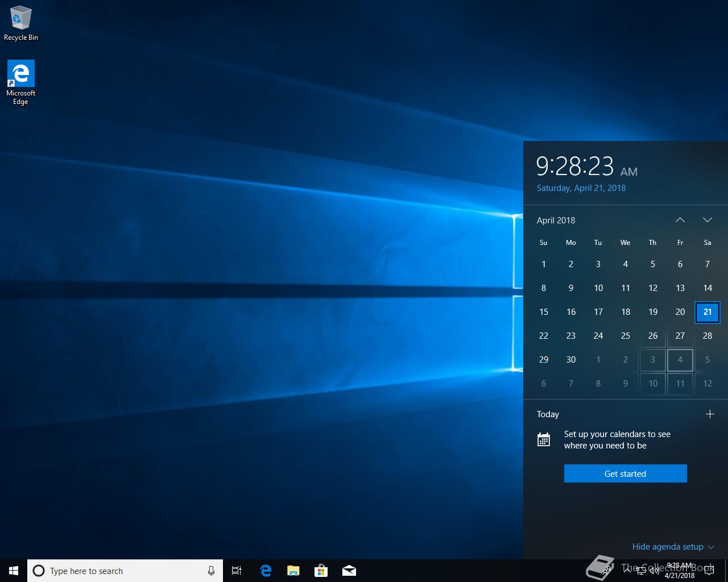Open the volume speaker tray icon

click(x=655, y=571)
